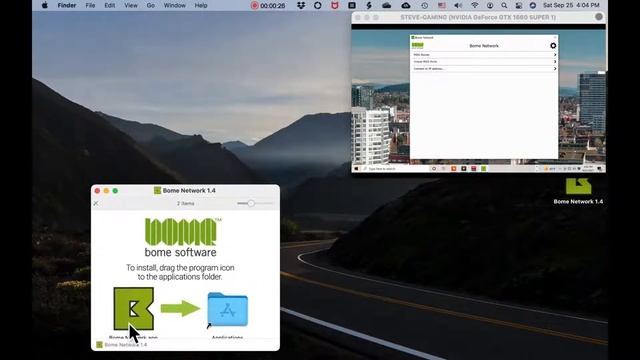Expand Connect to IP address row chevron
The image size is (640, 360).
[555, 69]
